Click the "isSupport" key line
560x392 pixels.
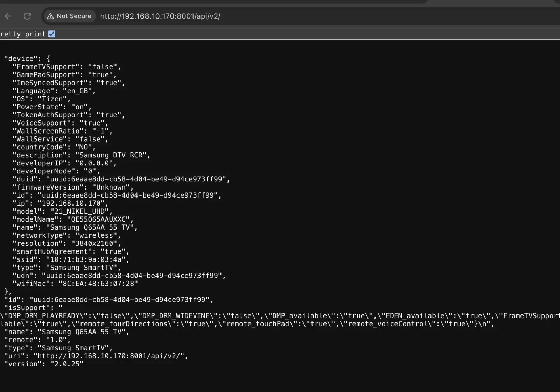(33, 308)
